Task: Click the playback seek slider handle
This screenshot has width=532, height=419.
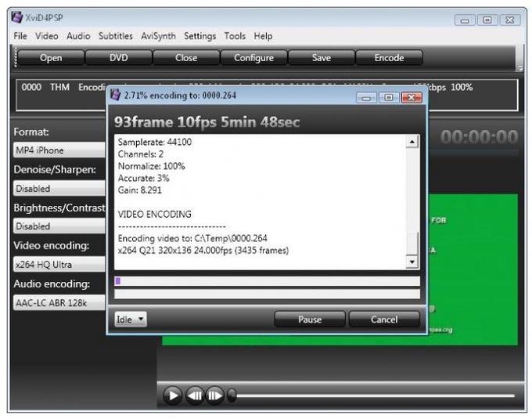Action: coord(232,396)
